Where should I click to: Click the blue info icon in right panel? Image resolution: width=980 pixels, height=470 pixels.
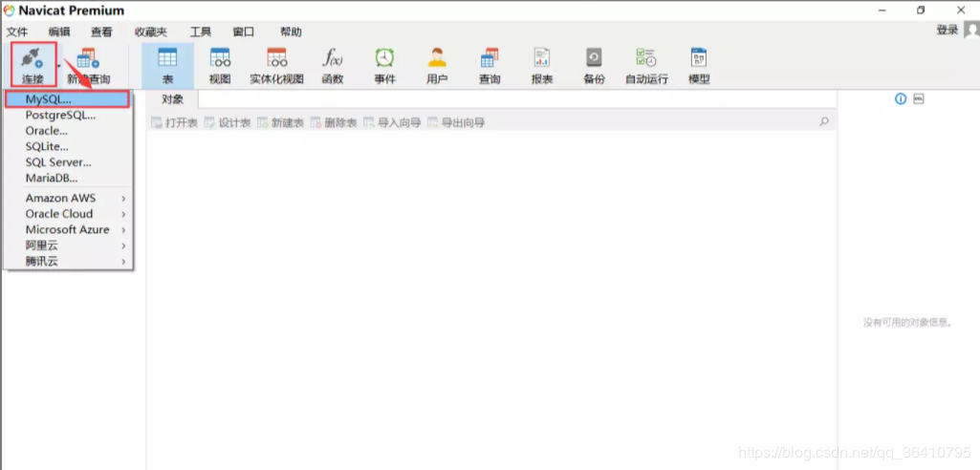click(x=901, y=98)
